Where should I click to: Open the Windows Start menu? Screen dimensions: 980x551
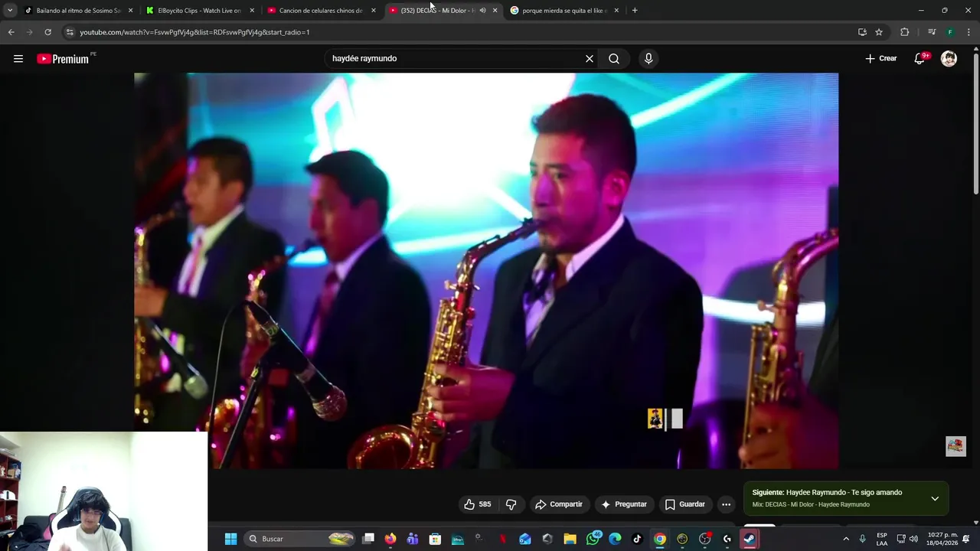click(x=230, y=539)
